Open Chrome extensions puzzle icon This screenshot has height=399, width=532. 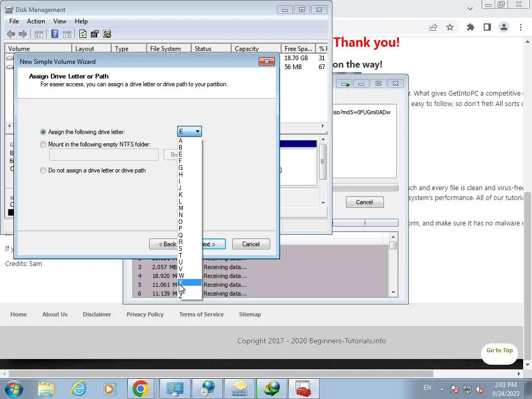pyautogui.click(x=471, y=27)
